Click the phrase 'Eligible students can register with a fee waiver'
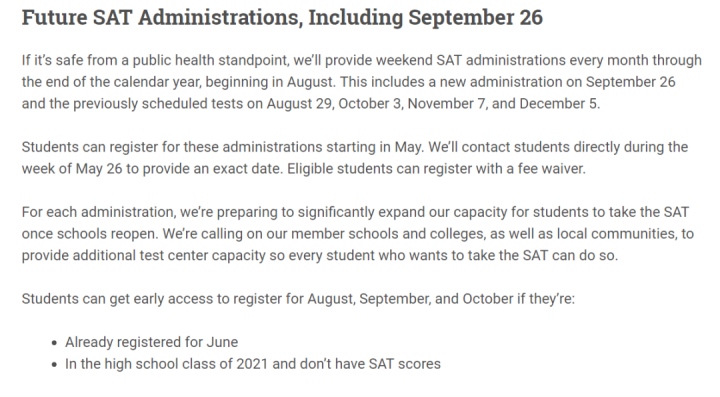Screen dimensions: 720x397 point(436,168)
